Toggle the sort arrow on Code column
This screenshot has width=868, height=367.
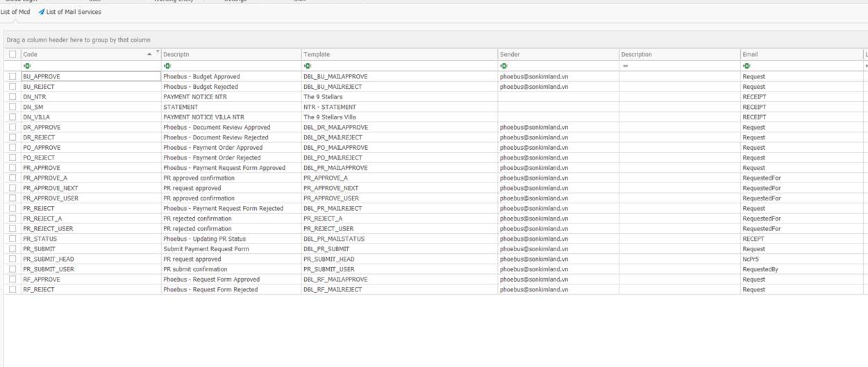[149, 54]
